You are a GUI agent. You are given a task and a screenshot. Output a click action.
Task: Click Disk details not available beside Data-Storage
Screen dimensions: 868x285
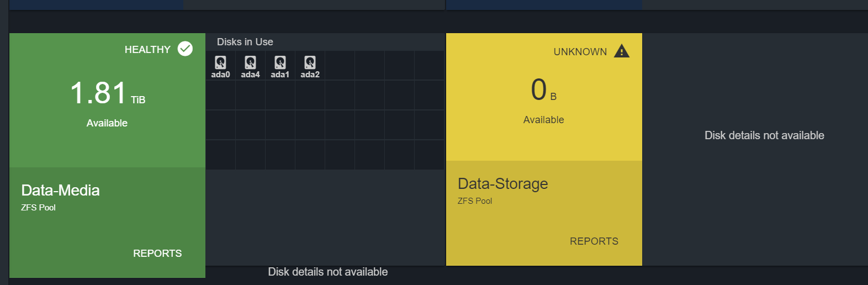click(x=764, y=135)
